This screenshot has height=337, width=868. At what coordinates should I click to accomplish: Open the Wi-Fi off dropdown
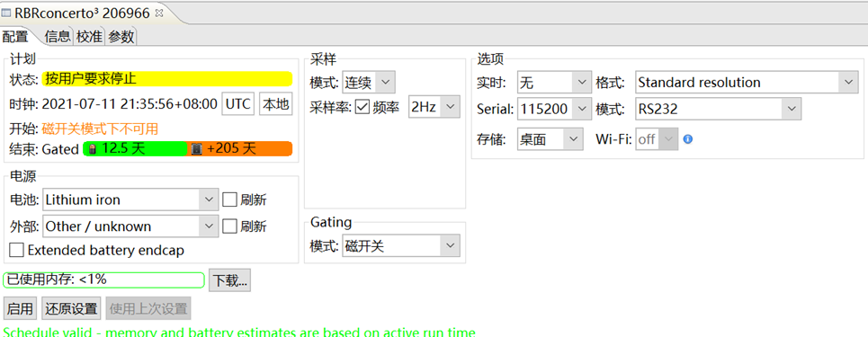(657, 139)
